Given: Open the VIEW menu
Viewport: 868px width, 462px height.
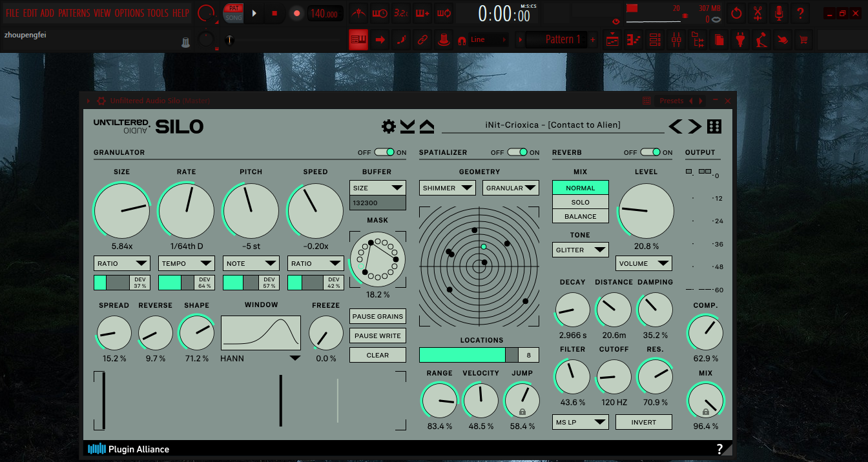Looking at the screenshot, I should [102, 13].
